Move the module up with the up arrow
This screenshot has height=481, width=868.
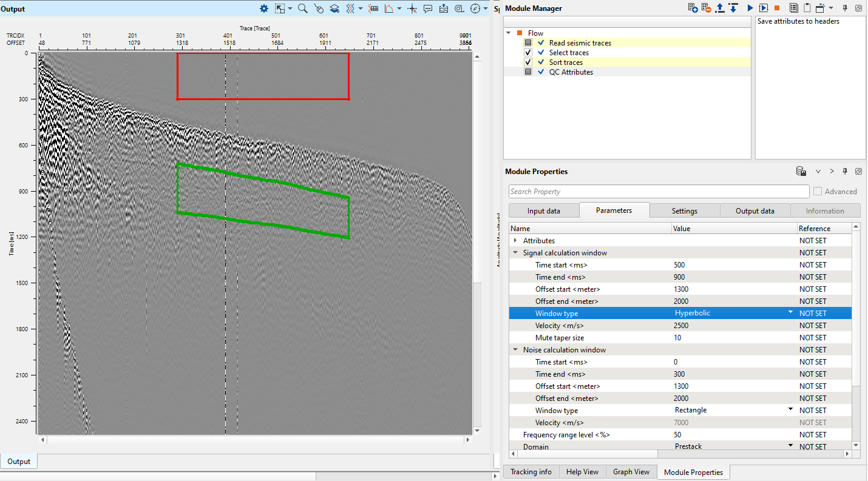click(x=720, y=8)
